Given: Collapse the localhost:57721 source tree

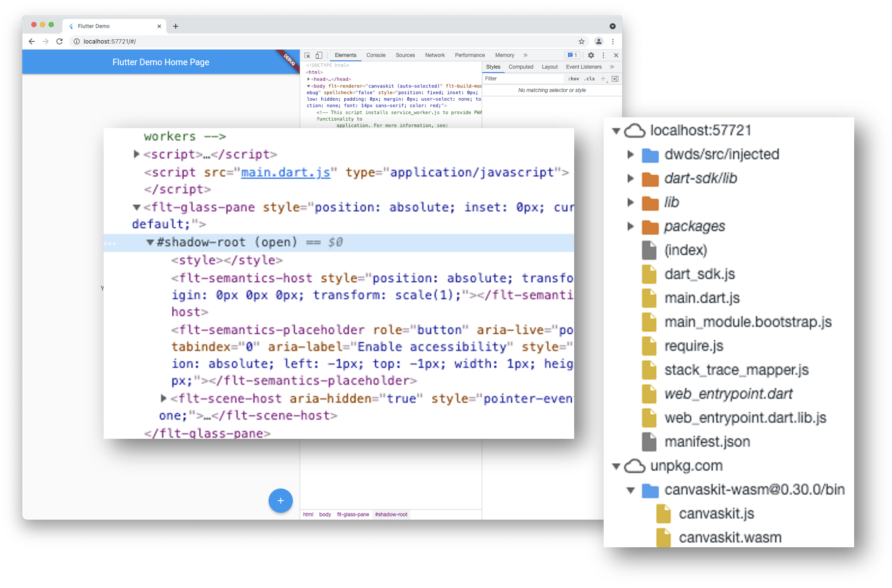Looking at the screenshot, I should point(616,131).
